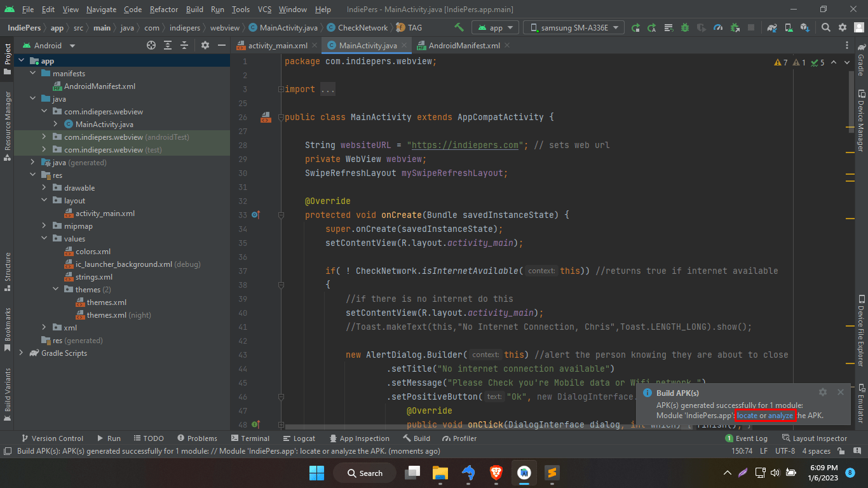The height and width of the screenshot is (488, 868).
Task: Click the analyze link in Build APK notification
Action: pos(780,416)
